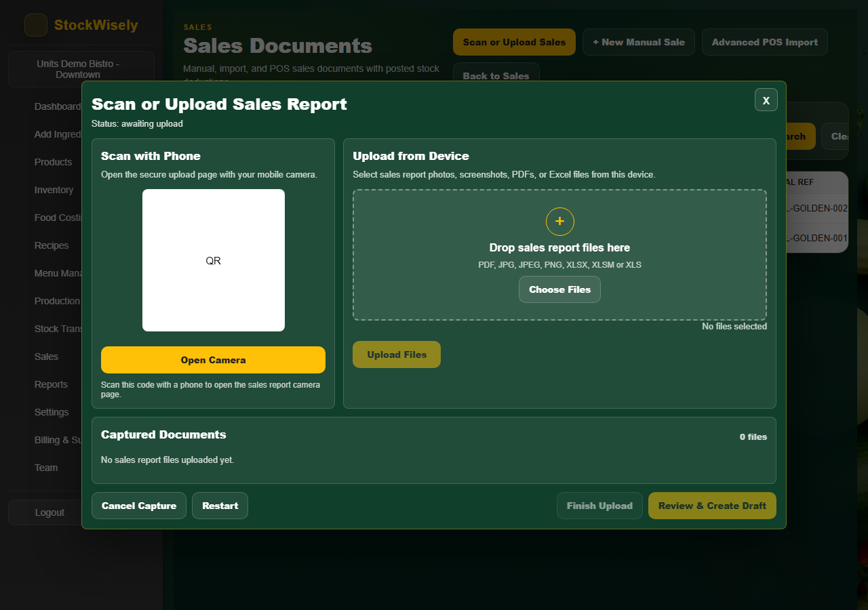Image resolution: width=868 pixels, height=610 pixels.
Task: Open Inventory in the sidebar
Action: tap(54, 190)
